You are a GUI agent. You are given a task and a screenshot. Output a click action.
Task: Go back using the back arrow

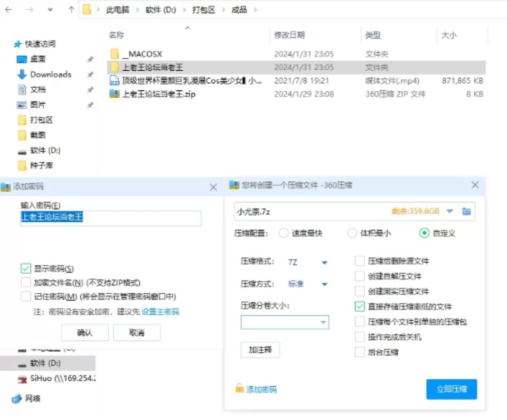coord(9,10)
